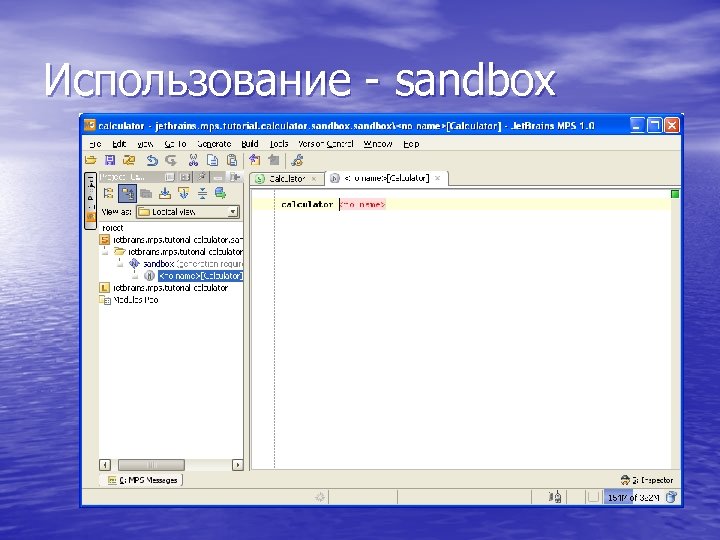Click the Cut scissors icon
720x540 pixels.
pos(193,160)
